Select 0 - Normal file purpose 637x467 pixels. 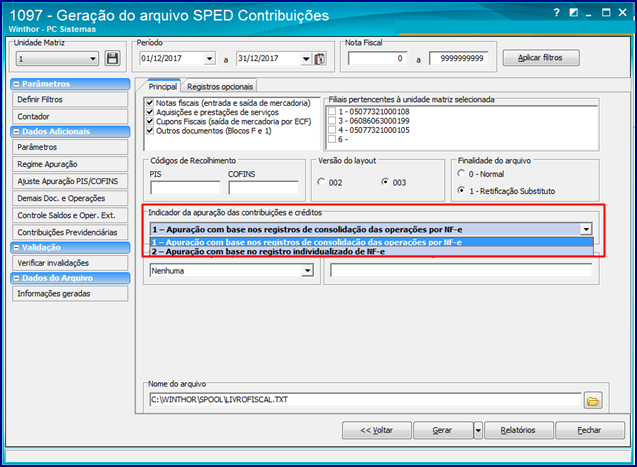[461, 173]
